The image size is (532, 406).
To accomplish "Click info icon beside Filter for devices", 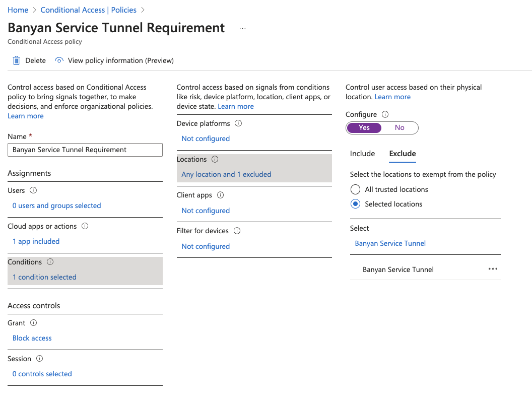I will tap(237, 231).
